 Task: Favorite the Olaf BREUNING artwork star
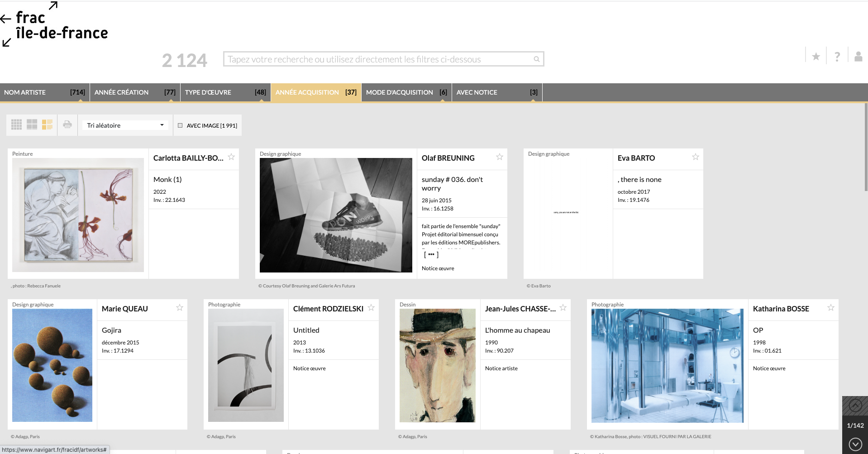point(500,157)
